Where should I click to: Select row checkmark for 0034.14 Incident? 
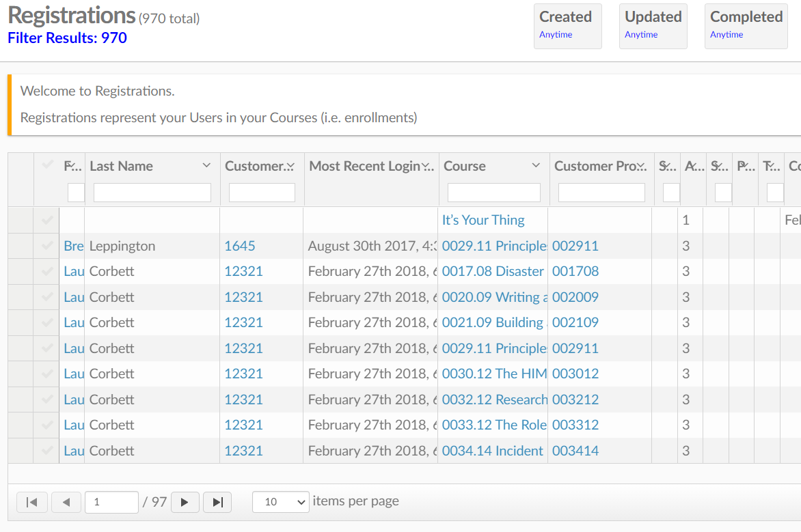click(x=47, y=450)
